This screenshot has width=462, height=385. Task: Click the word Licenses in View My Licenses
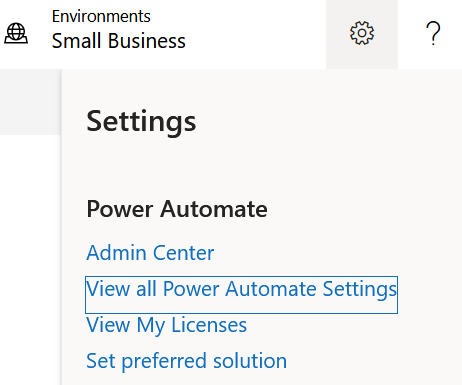point(209,325)
